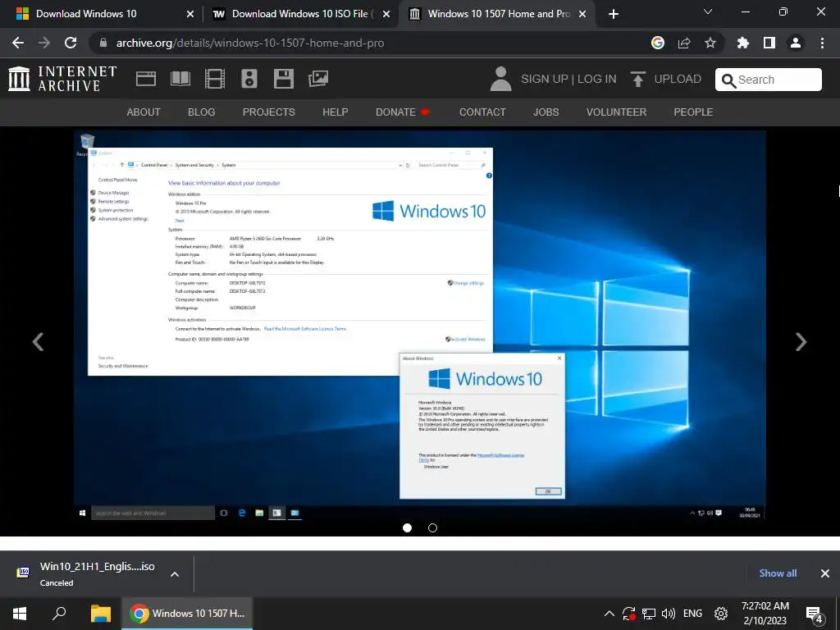
Task: Open the network icon in system tray
Action: coord(649,614)
